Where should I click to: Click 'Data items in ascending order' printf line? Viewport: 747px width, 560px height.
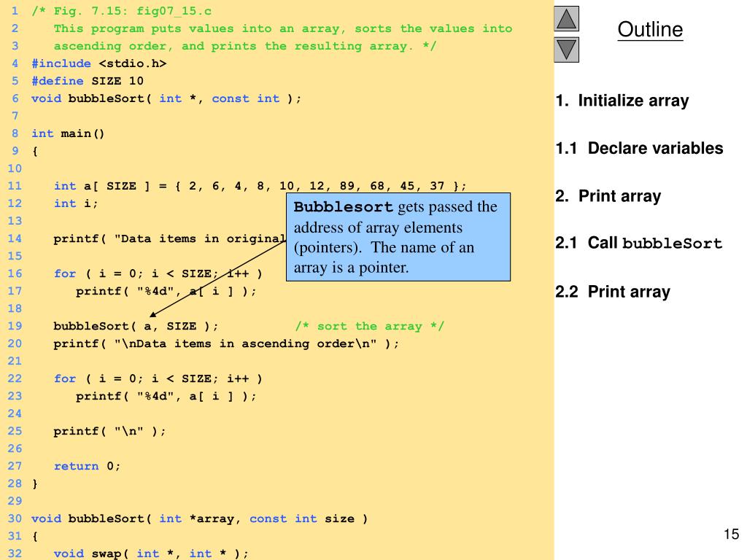pyautogui.click(x=226, y=344)
